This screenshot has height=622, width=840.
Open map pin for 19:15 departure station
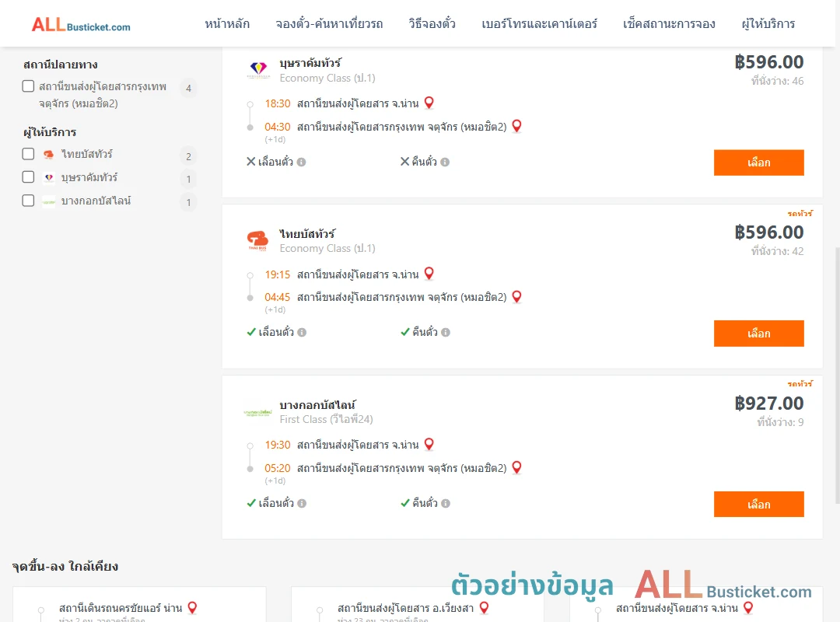[429, 274]
